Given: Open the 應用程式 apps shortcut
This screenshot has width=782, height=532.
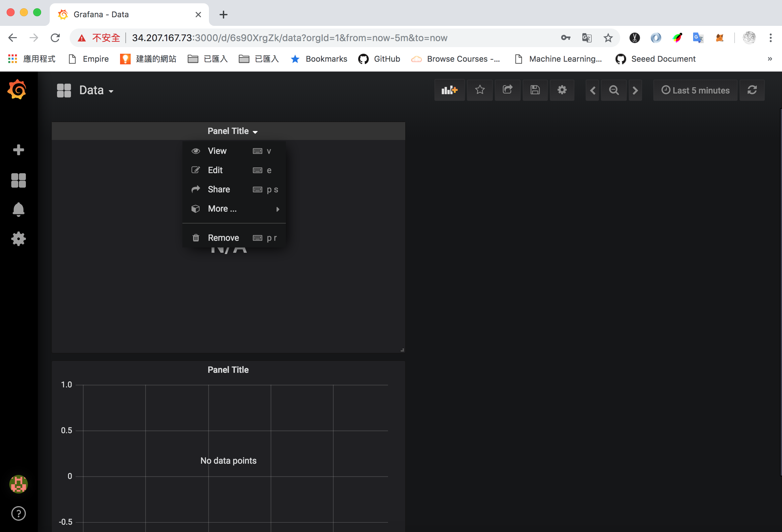Looking at the screenshot, I should 32,59.
